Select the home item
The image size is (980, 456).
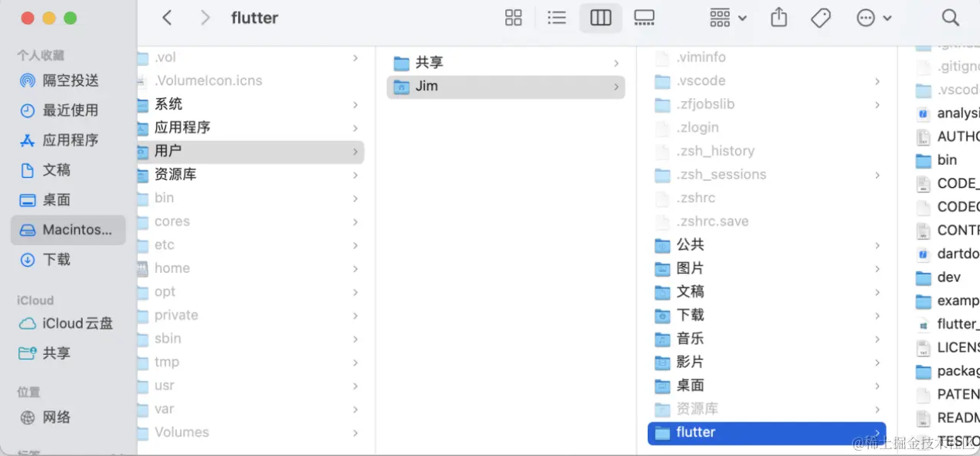250,268
